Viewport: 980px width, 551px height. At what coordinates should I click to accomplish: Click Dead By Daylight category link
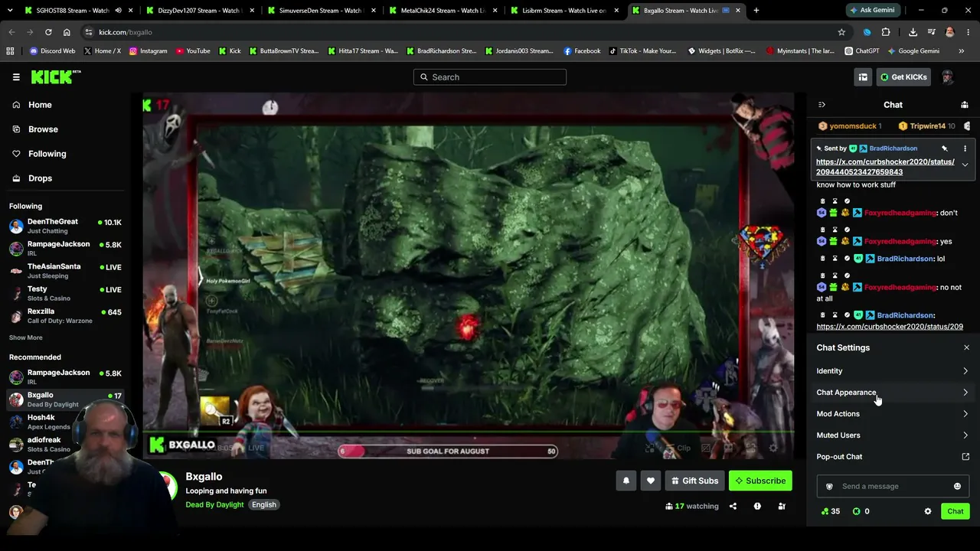[x=214, y=505]
